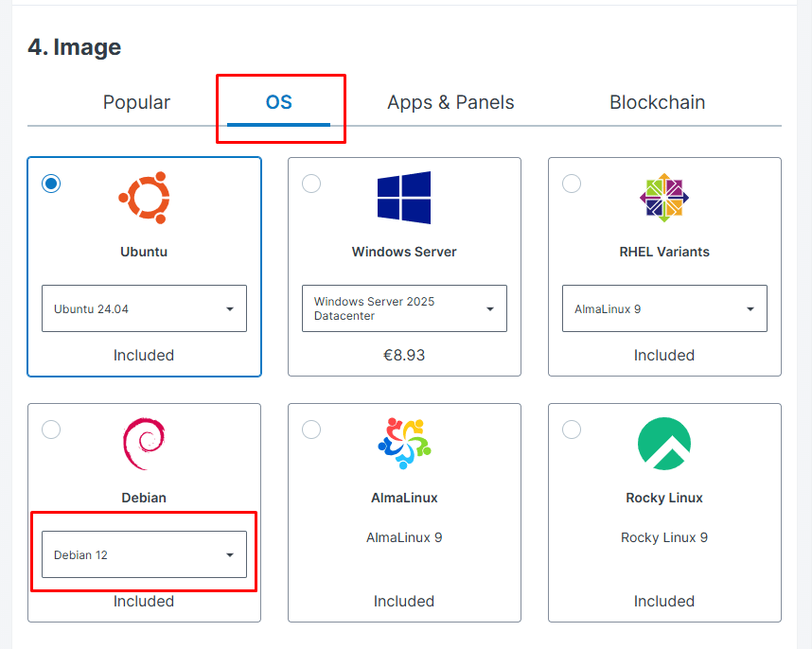Expand the Debian 12 version dropdown
Image resolution: width=812 pixels, height=649 pixels.
coord(144,554)
